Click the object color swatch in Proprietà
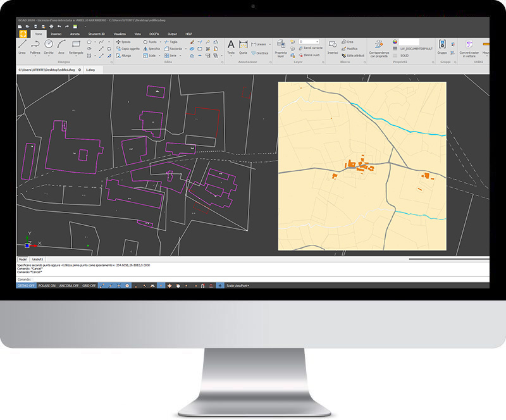Viewport: 506px width, 420px height. coord(393,42)
